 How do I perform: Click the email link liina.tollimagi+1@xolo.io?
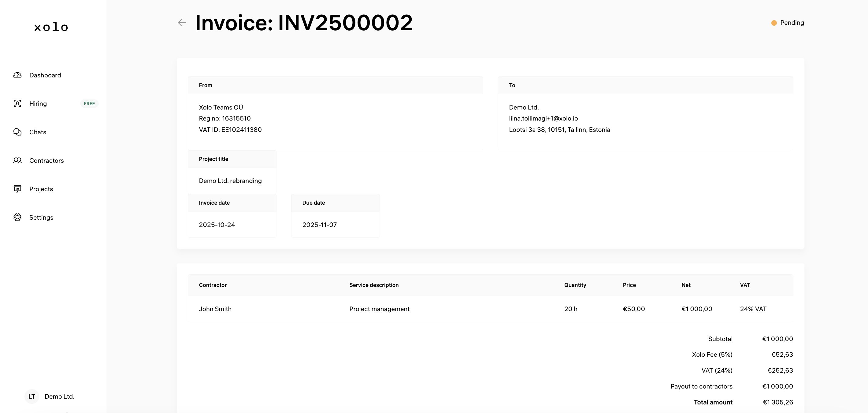pos(543,118)
